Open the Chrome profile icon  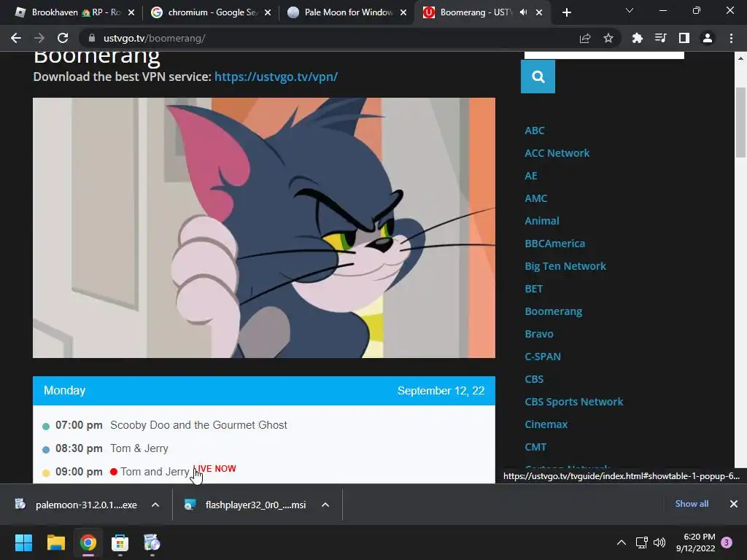708,38
